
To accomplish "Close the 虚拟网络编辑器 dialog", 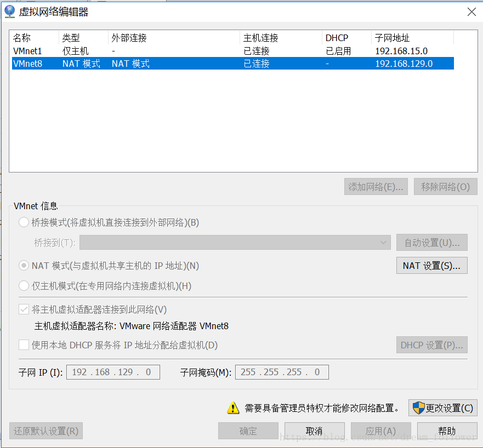I will 471,12.
